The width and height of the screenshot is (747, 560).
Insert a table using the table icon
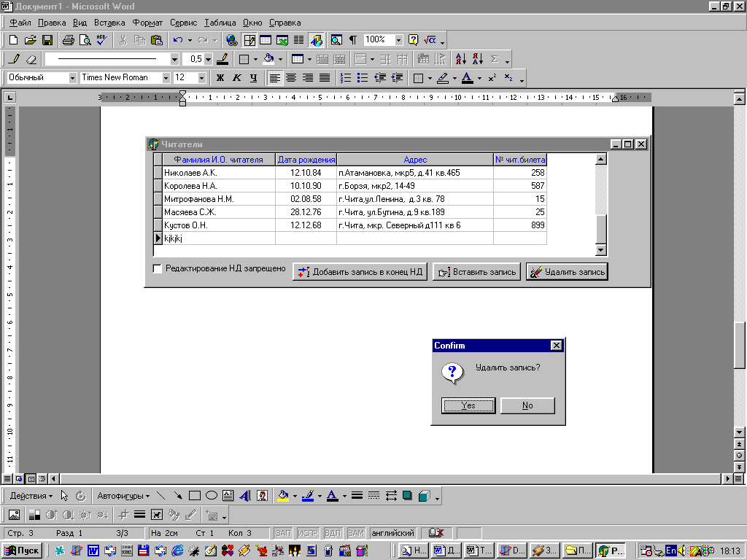coord(266,40)
